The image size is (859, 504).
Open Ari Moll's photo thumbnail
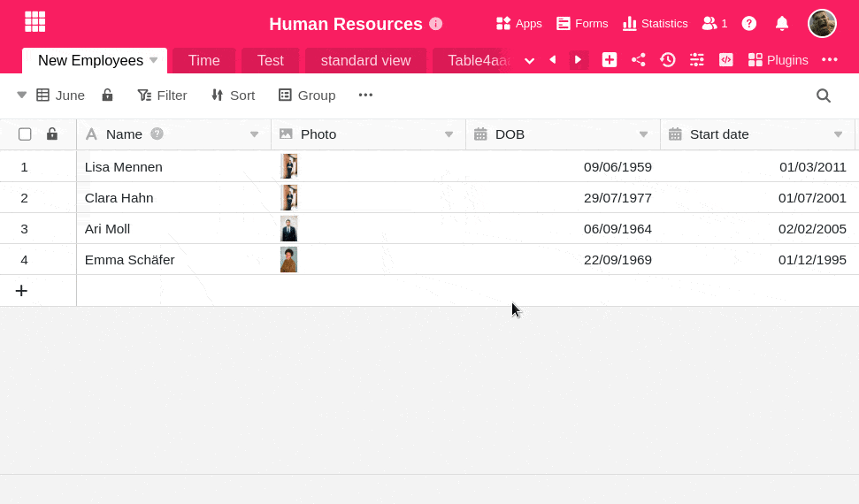point(288,229)
